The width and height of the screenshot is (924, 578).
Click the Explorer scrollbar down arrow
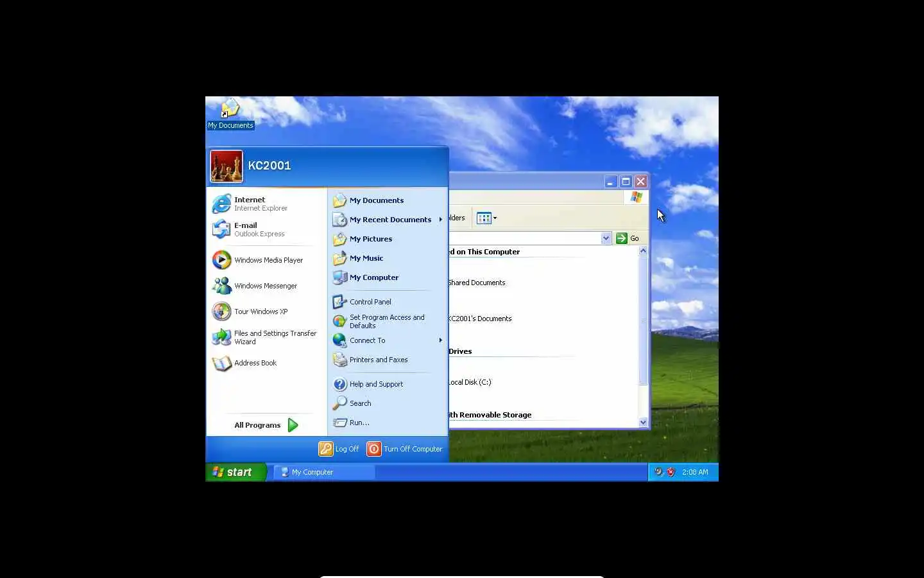click(643, 422)
